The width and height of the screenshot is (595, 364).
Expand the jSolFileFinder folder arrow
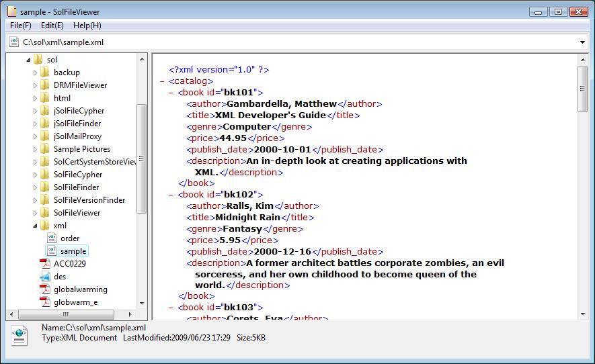[x=35, y=124]
